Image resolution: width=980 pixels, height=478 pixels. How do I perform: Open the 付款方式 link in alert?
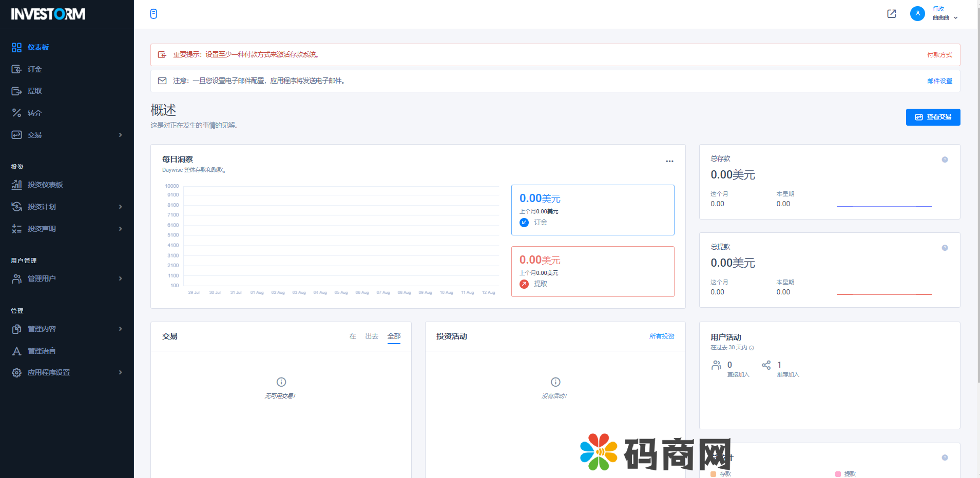[939, 55]
